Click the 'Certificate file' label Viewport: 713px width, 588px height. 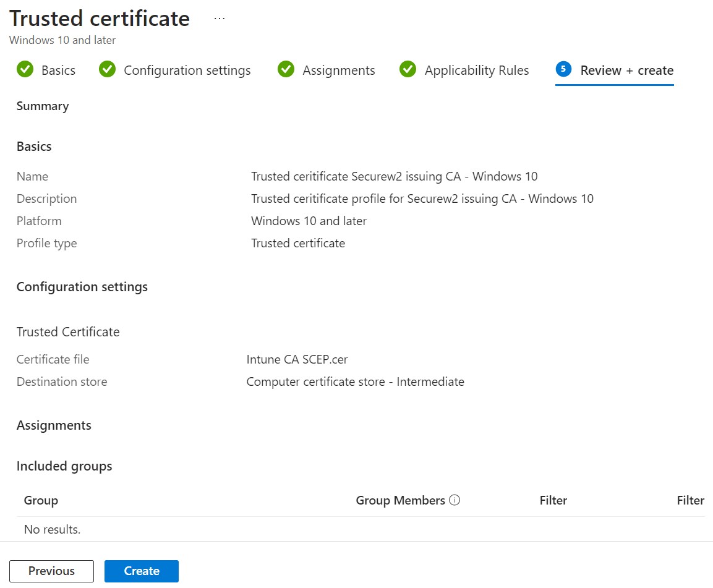coord(53,359)
